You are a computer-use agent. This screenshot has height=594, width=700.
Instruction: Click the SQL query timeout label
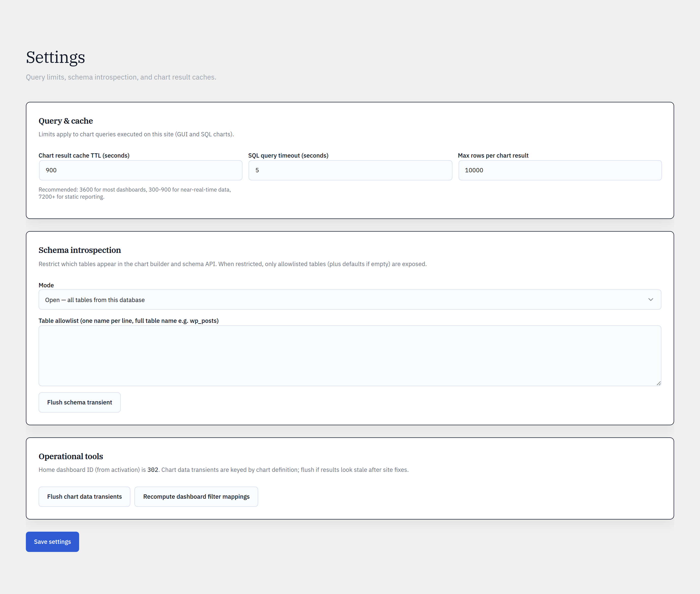click(288, 156)
